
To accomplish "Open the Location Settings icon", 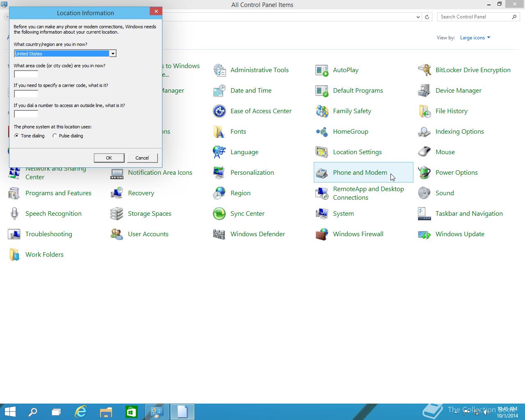I will click(322, 152).
